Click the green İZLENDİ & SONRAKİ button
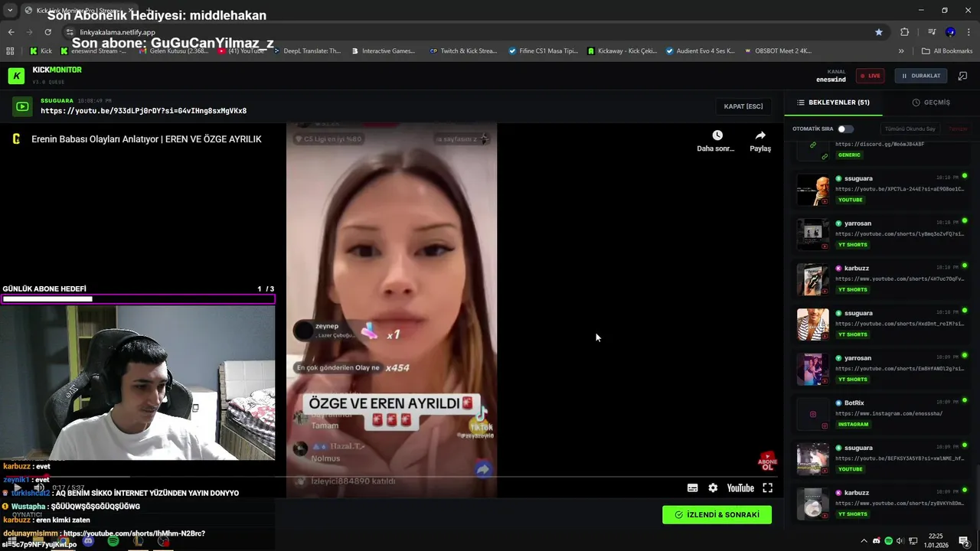 coord(717,515)
